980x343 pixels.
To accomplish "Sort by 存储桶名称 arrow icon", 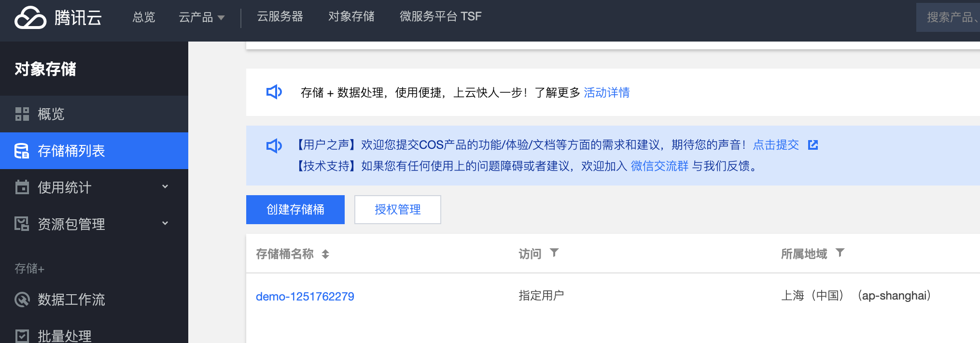I will tap(325, 254).
